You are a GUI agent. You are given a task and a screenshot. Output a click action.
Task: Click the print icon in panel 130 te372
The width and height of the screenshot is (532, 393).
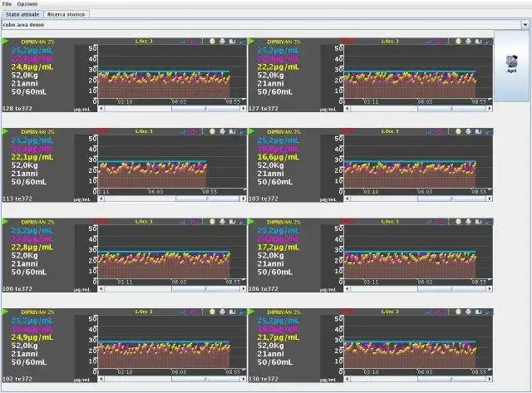click(x=468, y=312)
